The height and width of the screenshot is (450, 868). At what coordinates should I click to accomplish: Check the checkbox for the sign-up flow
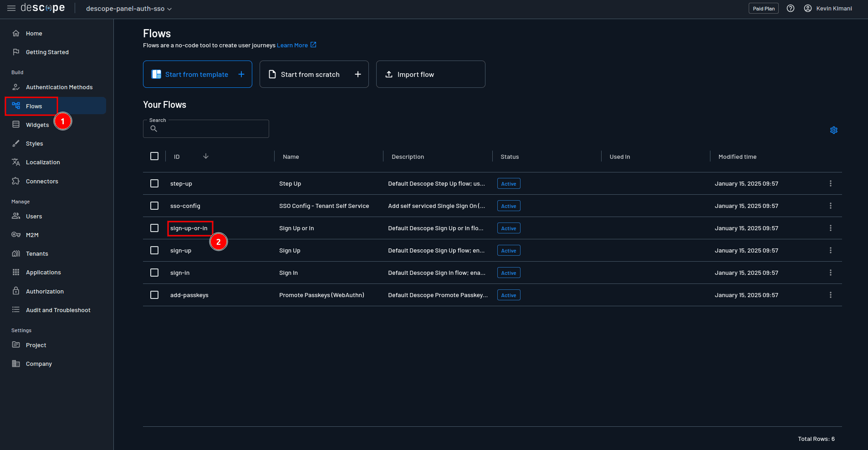154,250
